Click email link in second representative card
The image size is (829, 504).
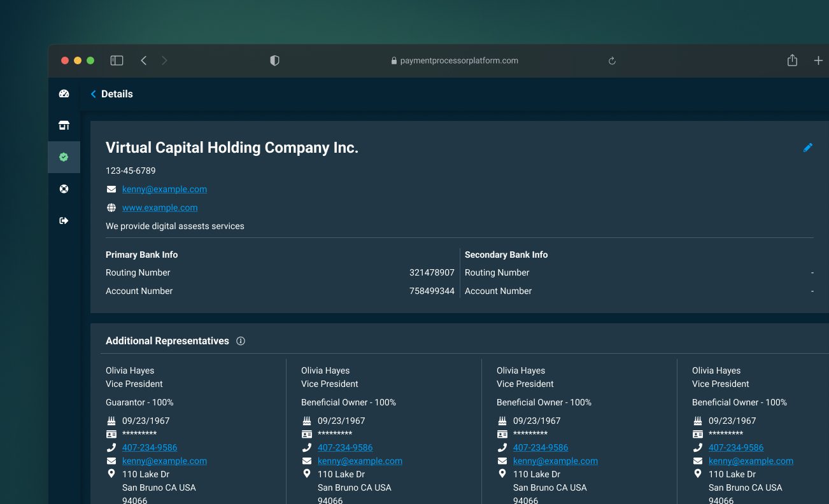coord(360,461)
